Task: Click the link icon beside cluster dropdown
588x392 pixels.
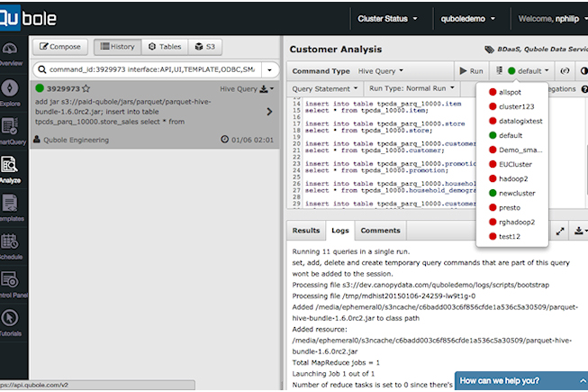Action: coord(565,70)
